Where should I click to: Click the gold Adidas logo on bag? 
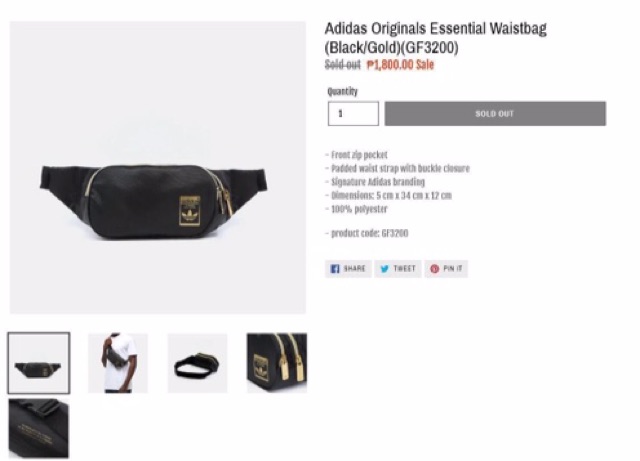click(x=190, y=211)
